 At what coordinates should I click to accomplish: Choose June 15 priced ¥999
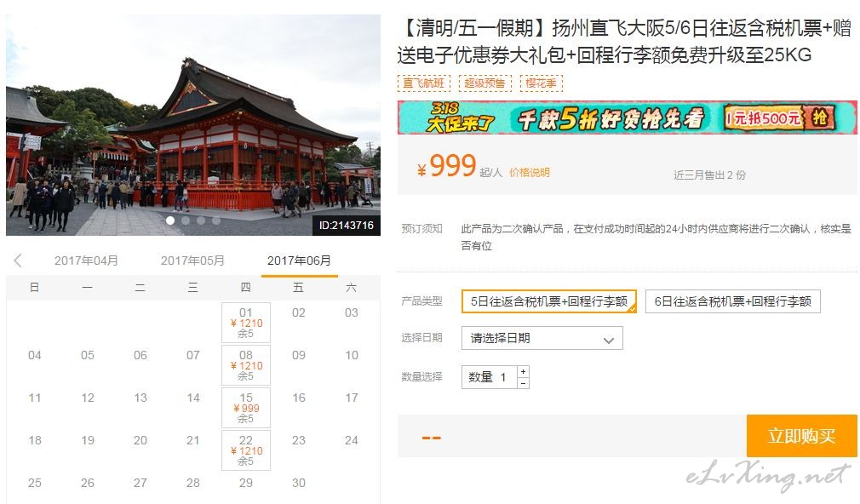pos(246,408)
